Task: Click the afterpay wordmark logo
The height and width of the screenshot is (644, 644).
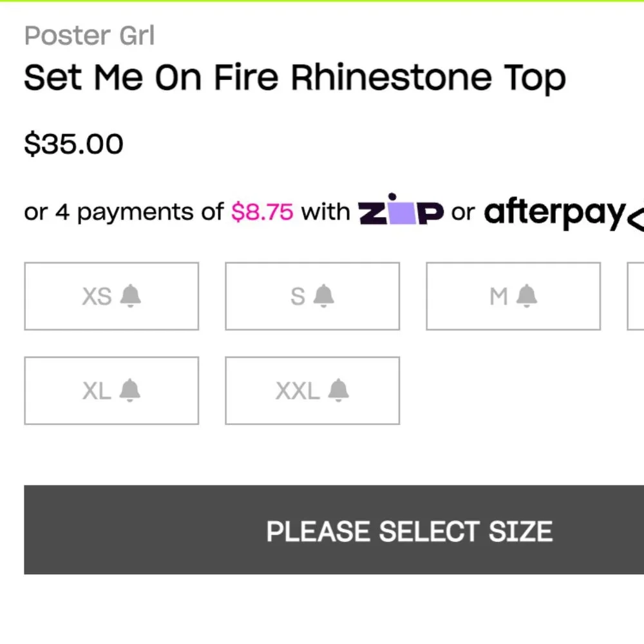Action: tap(554, 212)
